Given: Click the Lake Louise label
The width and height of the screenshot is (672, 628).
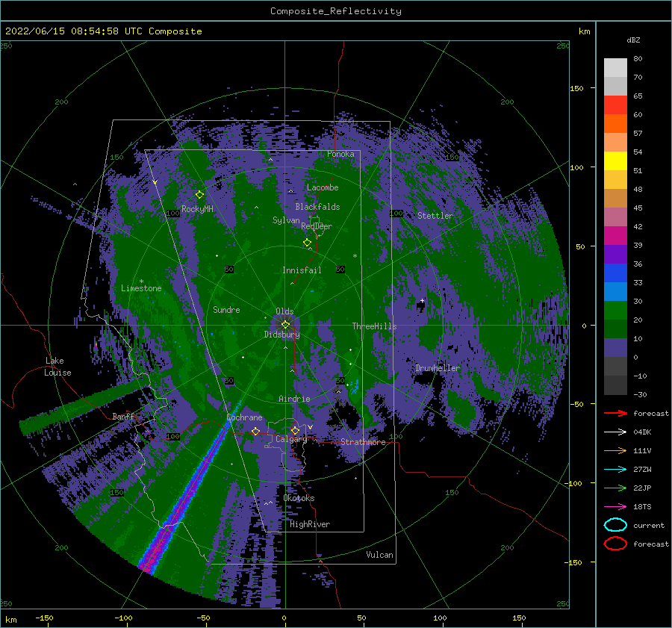Looking at the screenshot, I should point(57,367).
